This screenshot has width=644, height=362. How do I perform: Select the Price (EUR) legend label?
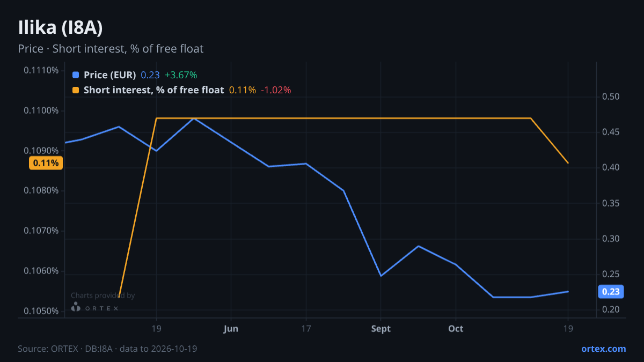pos(109,75)
